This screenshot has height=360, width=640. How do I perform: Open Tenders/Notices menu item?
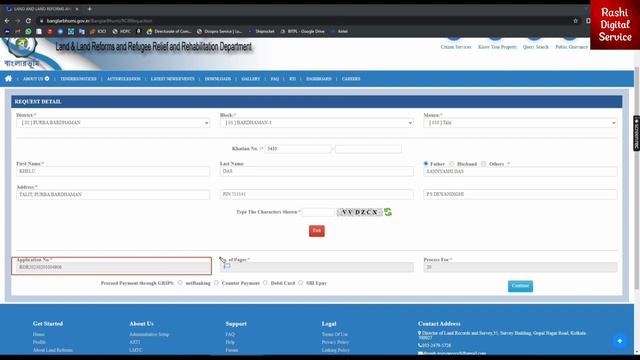coord(78,79)
